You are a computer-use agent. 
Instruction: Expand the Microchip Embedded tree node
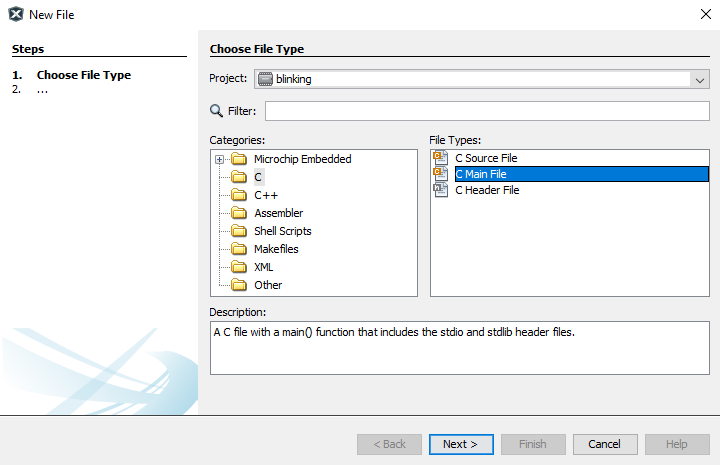[x=219, y=159]
